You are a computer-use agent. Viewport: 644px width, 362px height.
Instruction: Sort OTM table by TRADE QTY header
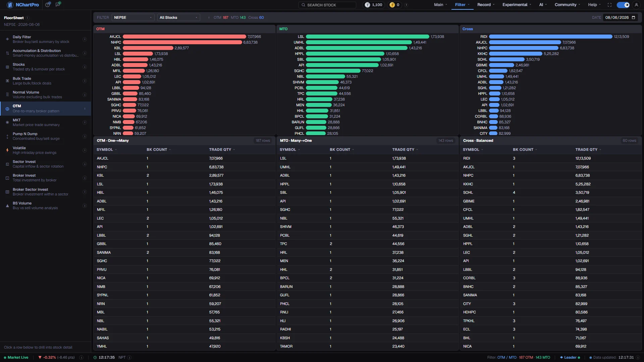pos(222,149)
